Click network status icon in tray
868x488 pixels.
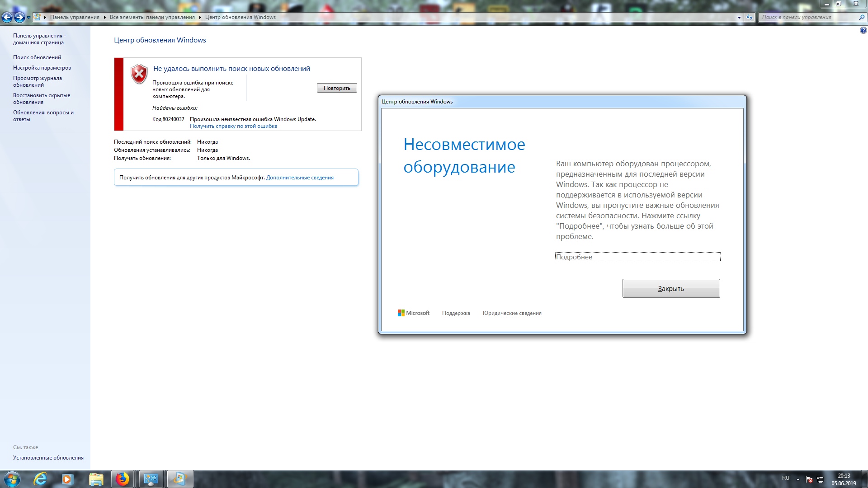[820, 479]
